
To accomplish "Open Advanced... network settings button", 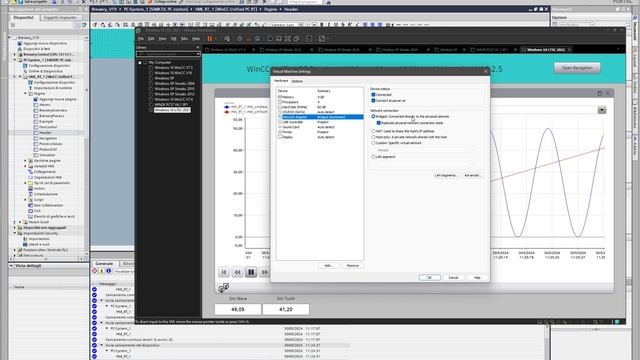I will click(x=472, y=176).
